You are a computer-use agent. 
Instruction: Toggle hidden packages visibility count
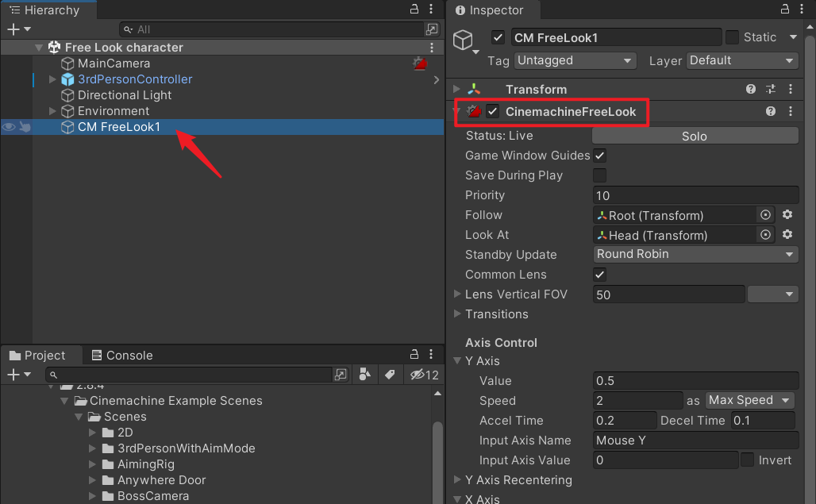point(424,375)
